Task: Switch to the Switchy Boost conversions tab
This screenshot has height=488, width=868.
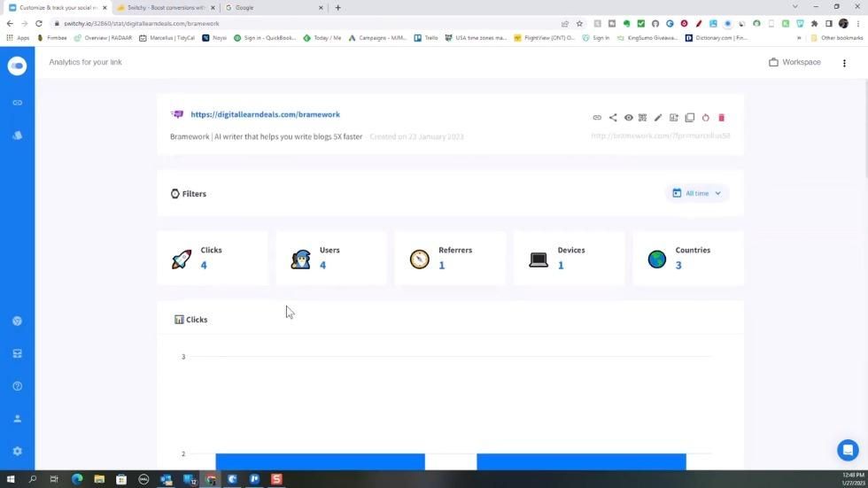Action: [x=166, y=8]
